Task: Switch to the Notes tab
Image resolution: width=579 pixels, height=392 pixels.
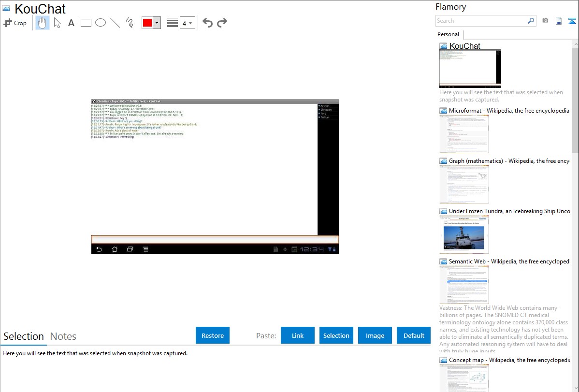Action: coord(63,336)
